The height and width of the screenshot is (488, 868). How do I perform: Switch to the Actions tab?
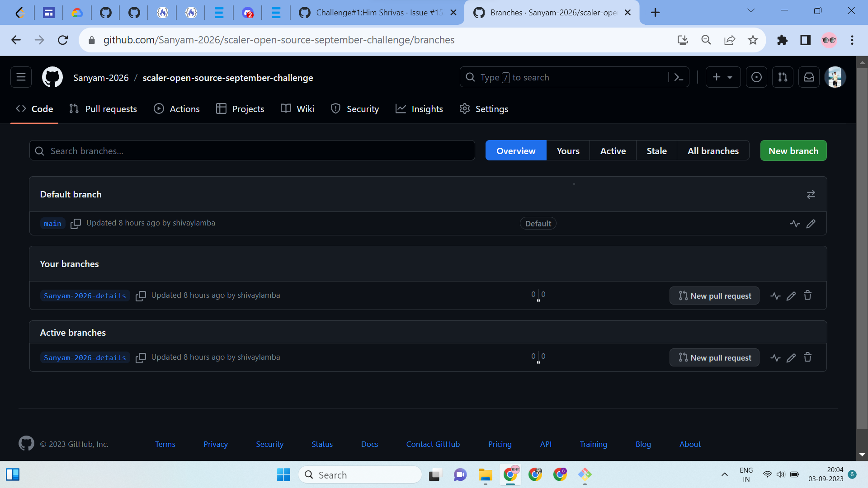[x=176, y=108]
